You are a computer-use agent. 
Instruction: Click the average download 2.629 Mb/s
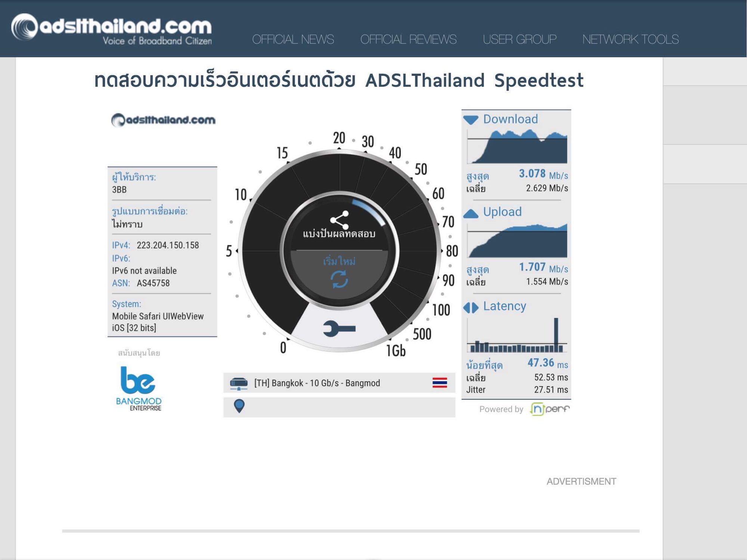(547, 188)
